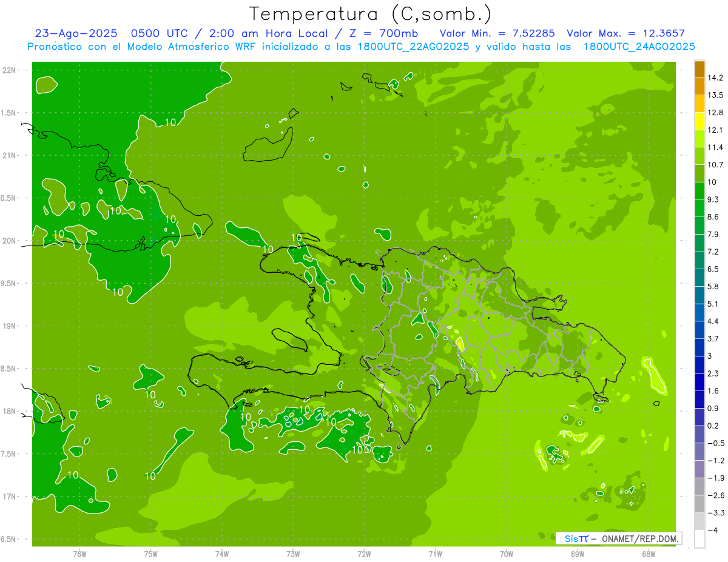Click the "Valor Max. = 12.3657" value
Viewport: 728px width, 562px height.
click(626, 34)
